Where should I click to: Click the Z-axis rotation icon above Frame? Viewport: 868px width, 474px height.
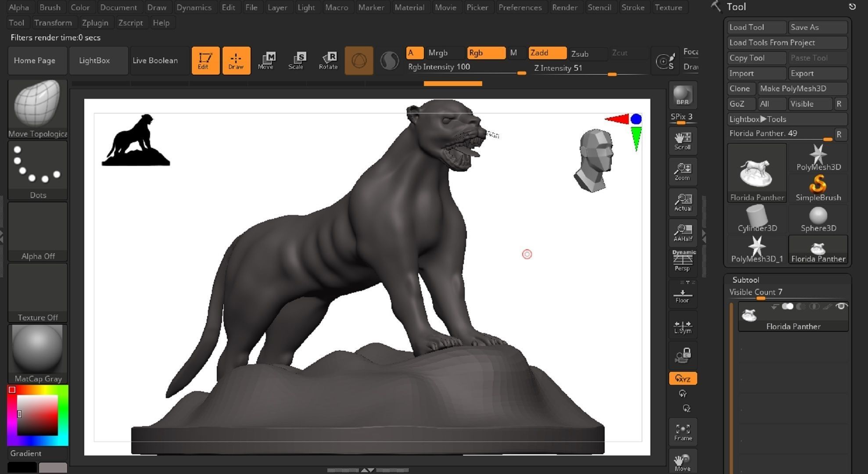pyautogui.click(x=687, y=409)
